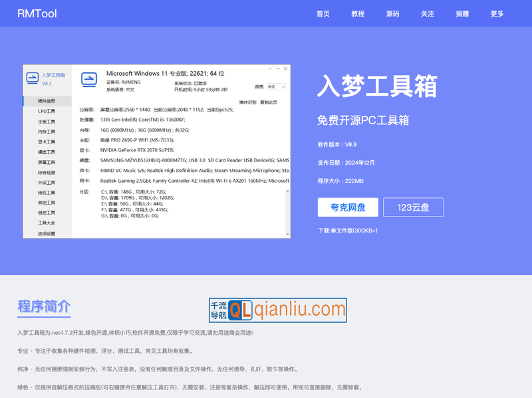Click the 千流导航 compass icon
The image size is (532, 398).
coord(219,309)
